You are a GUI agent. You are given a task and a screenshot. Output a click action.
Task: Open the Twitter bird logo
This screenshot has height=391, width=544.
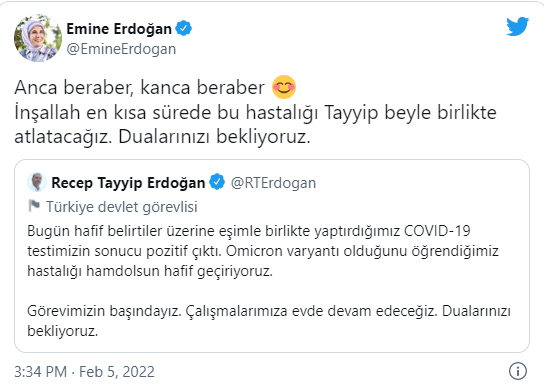517,27
